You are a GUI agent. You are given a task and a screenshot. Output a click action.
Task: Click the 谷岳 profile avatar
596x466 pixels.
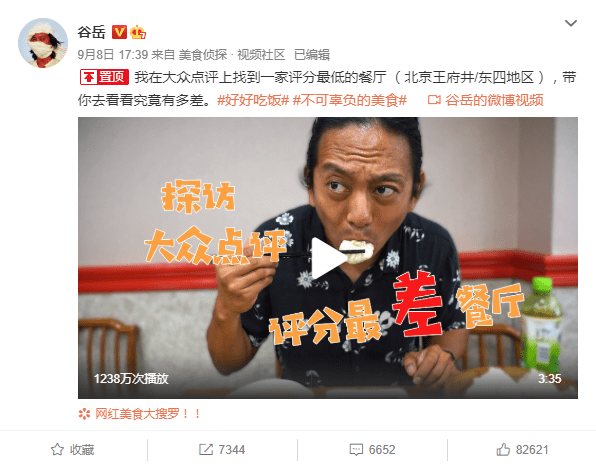coord(43,43)
